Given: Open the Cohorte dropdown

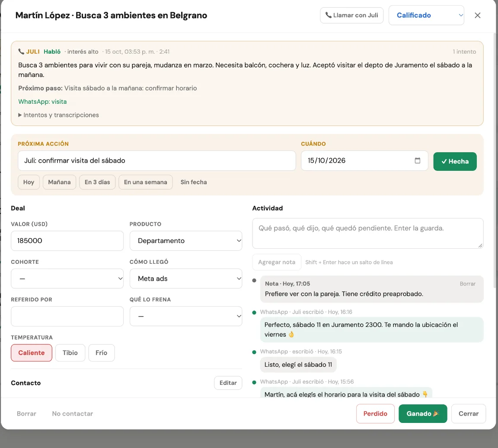Looking at the screenshot, I should coord(67,278).
